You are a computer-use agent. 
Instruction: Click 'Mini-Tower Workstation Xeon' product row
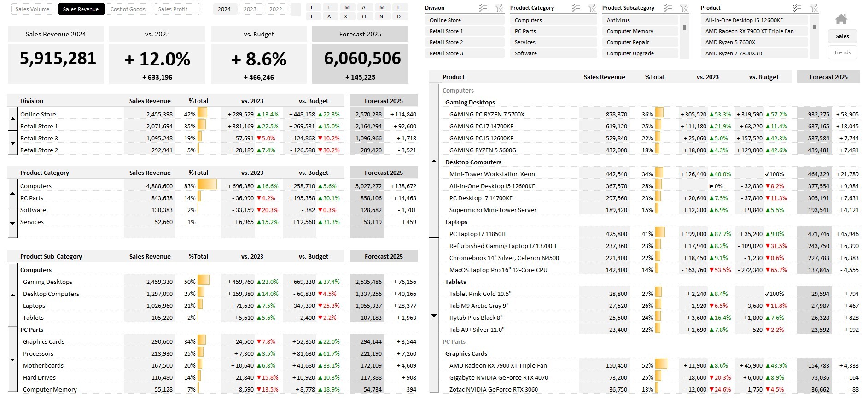650,174
